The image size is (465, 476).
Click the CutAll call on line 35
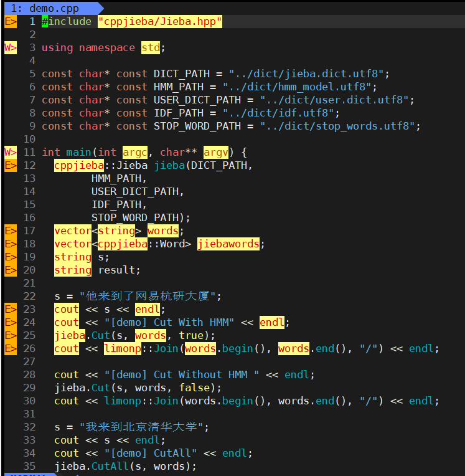tap(110, 466)
